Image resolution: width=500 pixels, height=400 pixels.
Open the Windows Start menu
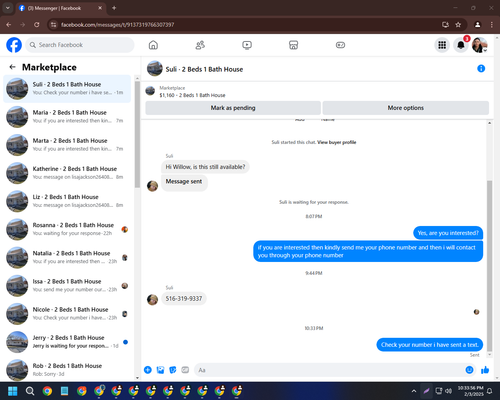pyautogui.click(x=12, y=391)
